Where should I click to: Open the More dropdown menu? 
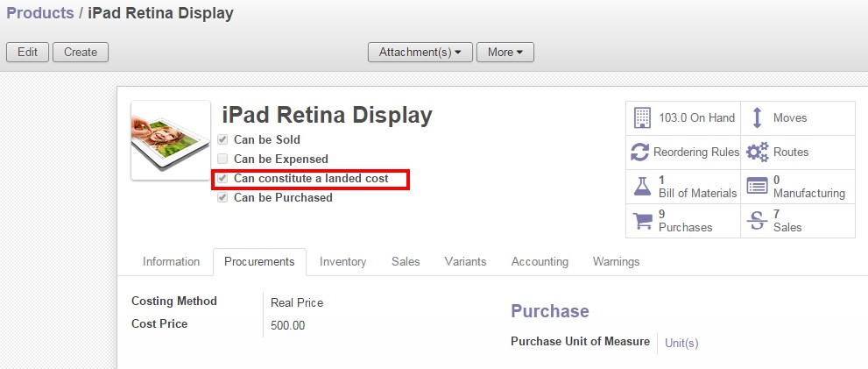(505, 53)
